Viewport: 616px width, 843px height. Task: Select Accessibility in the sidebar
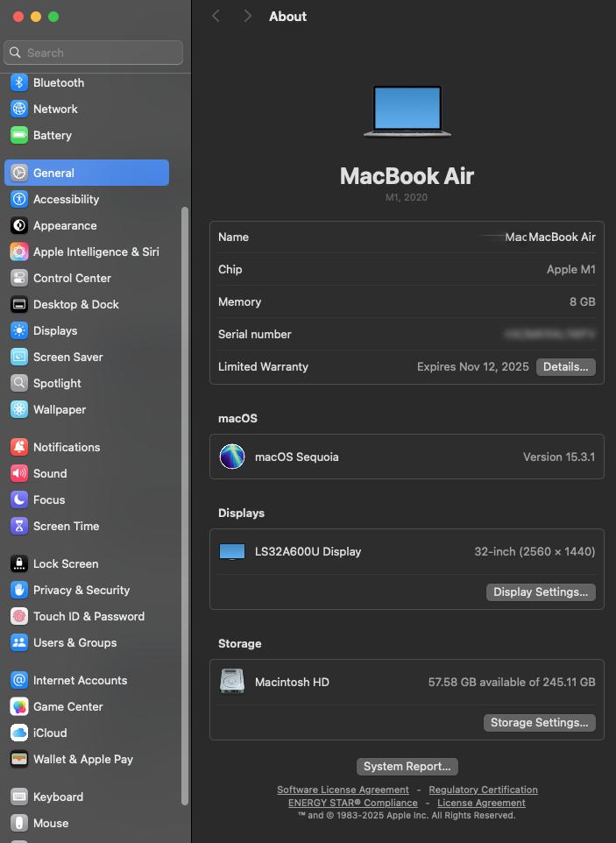[x=66, y=200]
